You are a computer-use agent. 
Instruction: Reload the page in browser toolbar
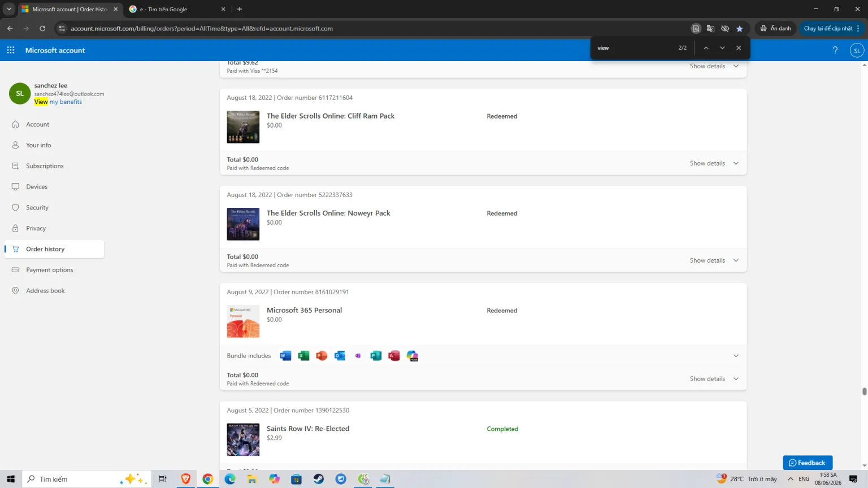pos(42,28)
